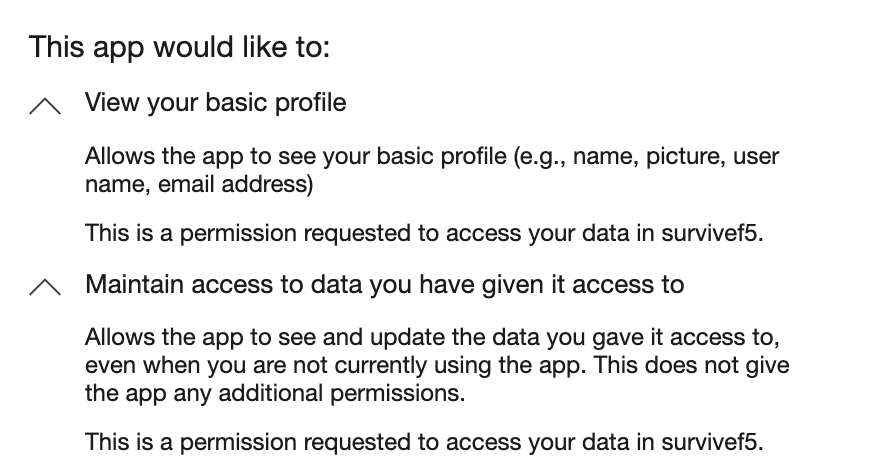878x476 pixels.
Task: Click the permission note under View your basic profile
Action: 424,233
